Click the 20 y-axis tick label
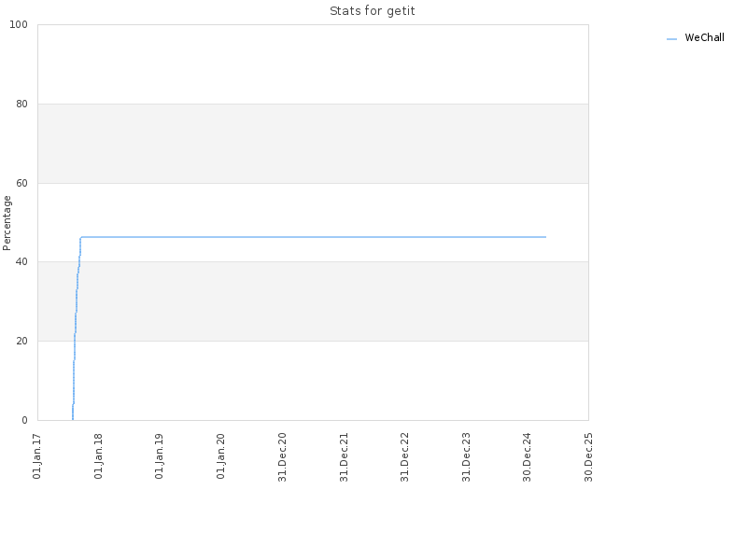Image resolution: width=747 pixels, height=560 pixels. tap(21, 341)
